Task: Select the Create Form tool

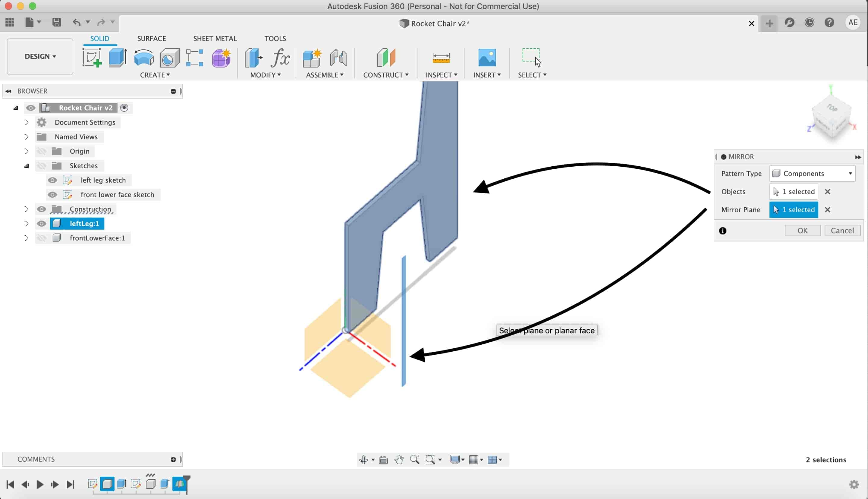Action: (x=221, y=58)
